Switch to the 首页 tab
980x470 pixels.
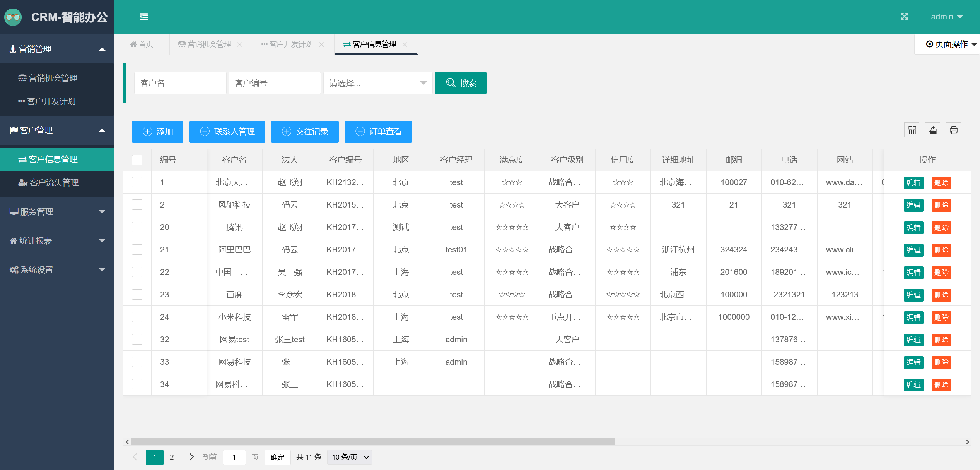click(x=142, y=45)
